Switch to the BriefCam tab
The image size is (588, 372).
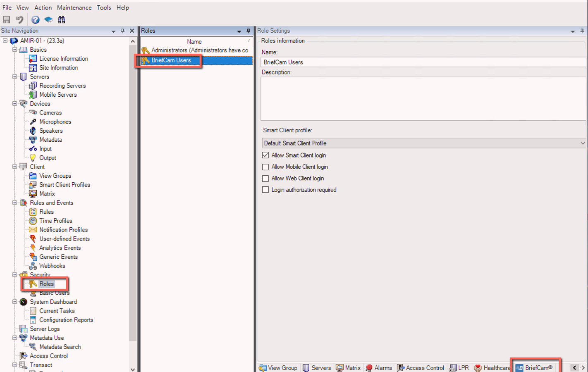pos(534,367)
